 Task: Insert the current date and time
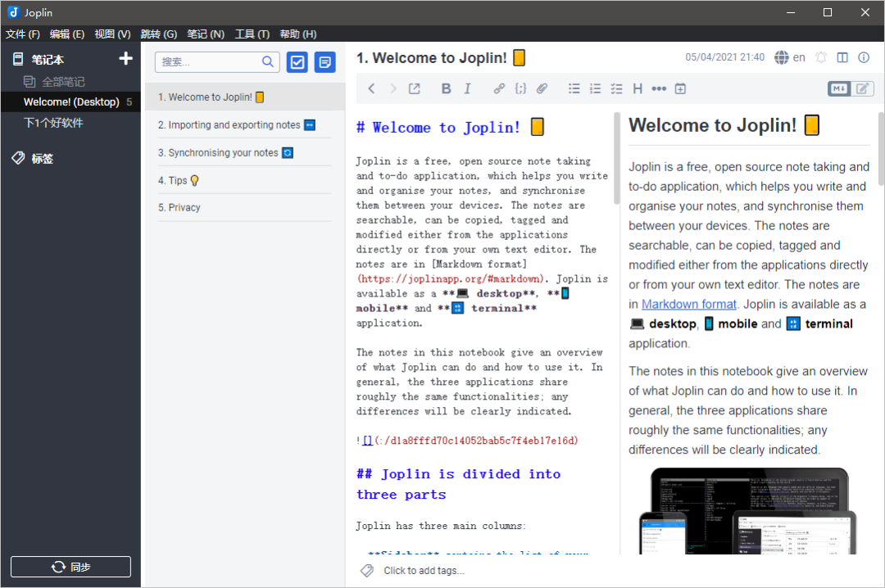point(680,88)
